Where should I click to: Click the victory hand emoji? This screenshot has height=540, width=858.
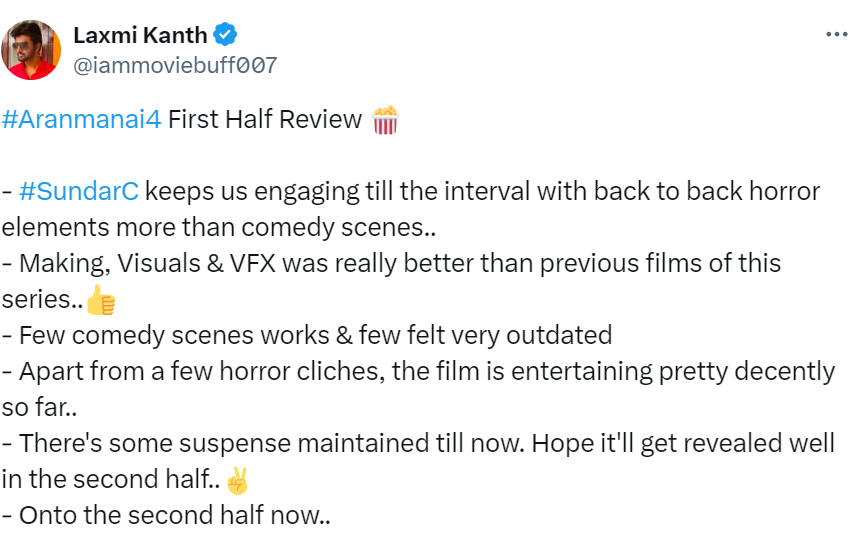(237, 479)
